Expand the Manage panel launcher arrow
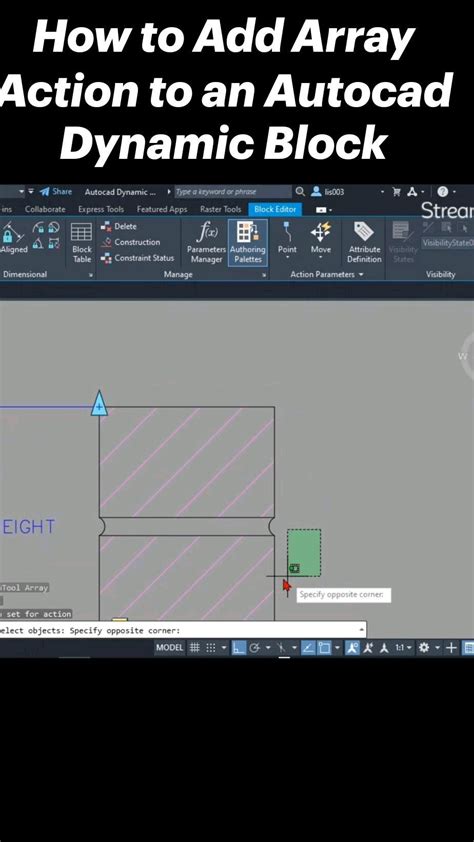 264,275
